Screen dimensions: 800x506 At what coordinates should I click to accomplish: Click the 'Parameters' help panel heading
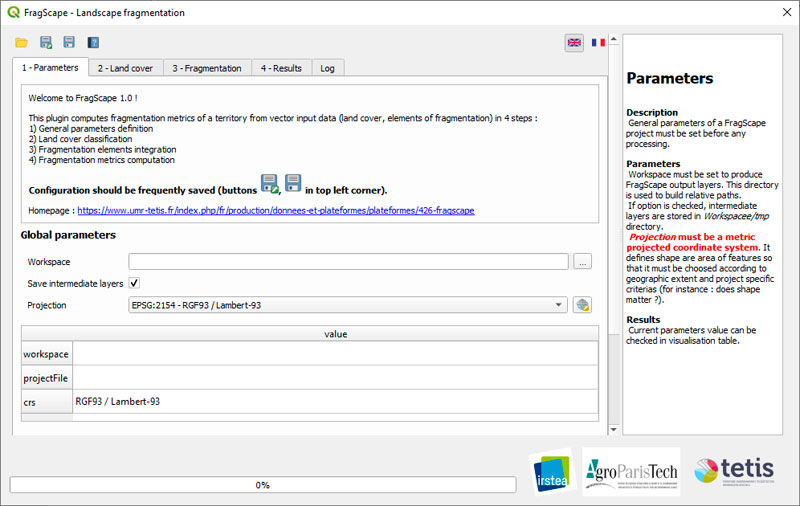[x=669, y=78]
